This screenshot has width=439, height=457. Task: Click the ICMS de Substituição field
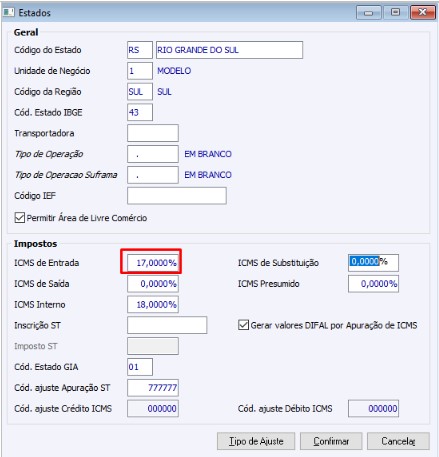(x=373, y=263)
